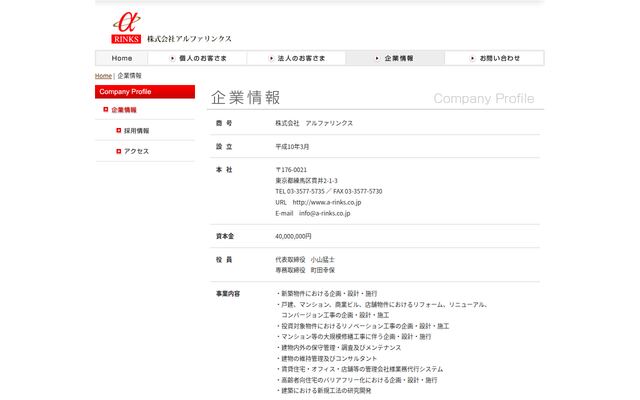
Task: Open 法人のお客さま navigation tab
Action: point(296,58)
